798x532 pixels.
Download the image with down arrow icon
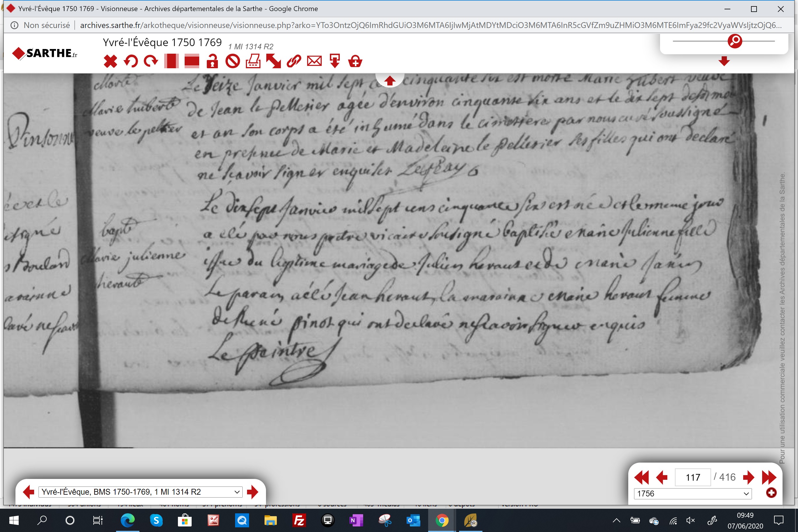click(x=335, y=62)
